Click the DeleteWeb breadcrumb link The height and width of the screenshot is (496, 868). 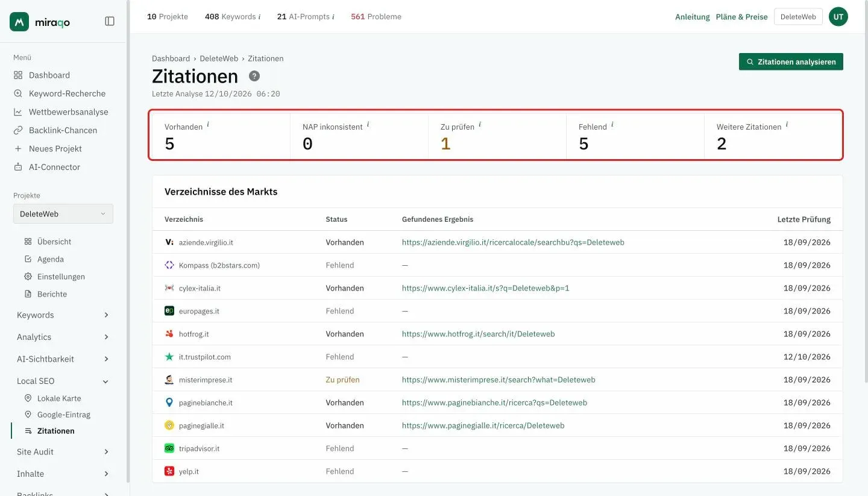coord(219,58)
